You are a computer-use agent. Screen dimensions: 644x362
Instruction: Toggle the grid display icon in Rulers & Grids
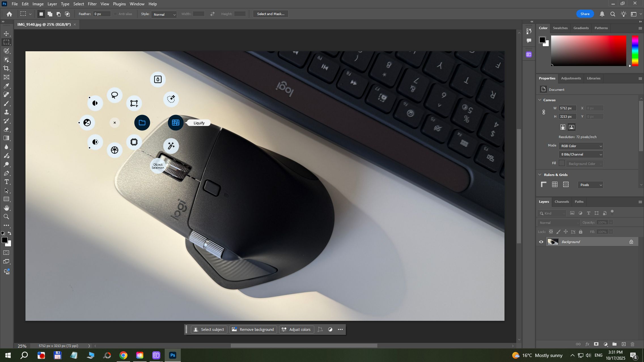[555, 185]
